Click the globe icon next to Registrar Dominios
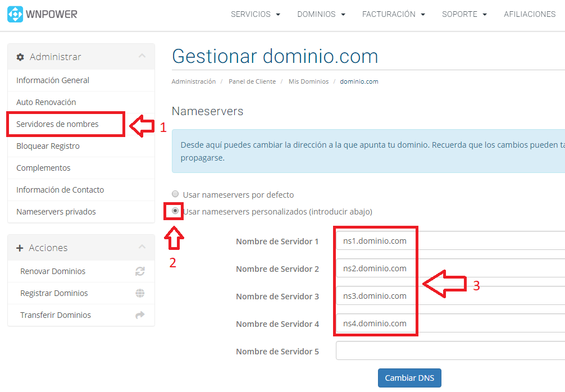Viewport: 565px width, 392px height. (x=140, y=293)
